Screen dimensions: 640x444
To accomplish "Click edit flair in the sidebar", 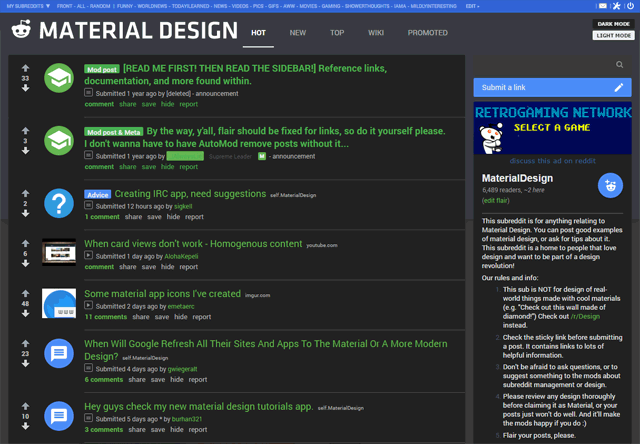I will pyautogui.click(x=496, y=200).
